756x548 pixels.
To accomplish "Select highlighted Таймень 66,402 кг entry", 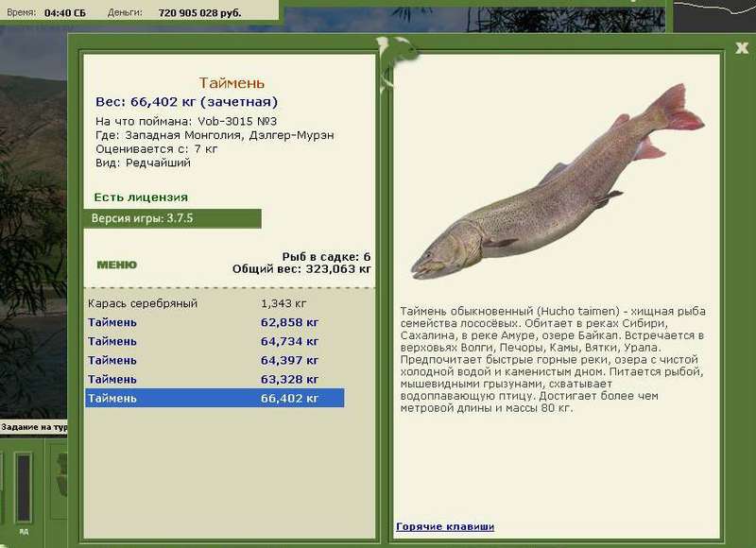I will pos(215,398).
